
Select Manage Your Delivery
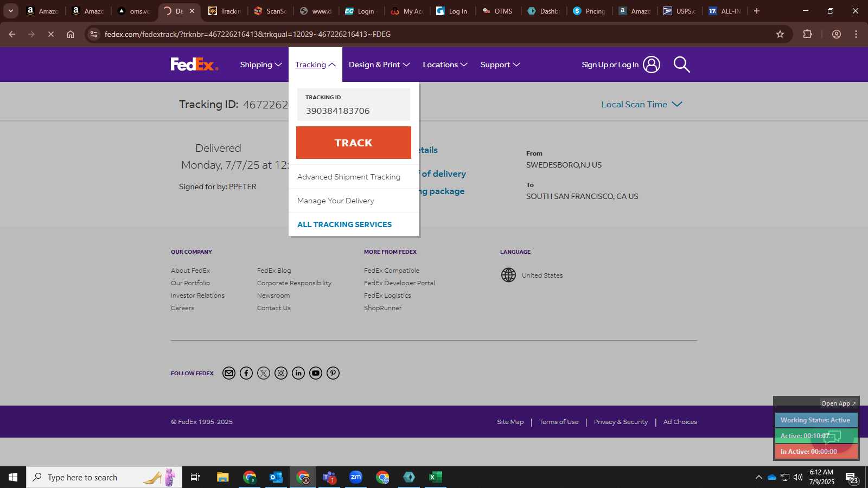coord(336,201)
